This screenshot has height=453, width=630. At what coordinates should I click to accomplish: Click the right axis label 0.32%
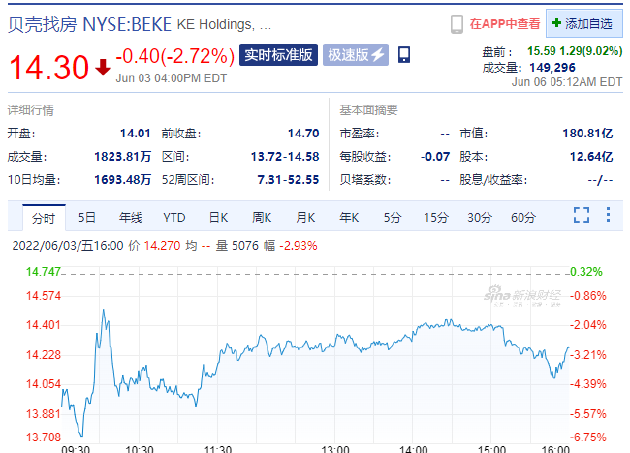(x=586, y=272)
